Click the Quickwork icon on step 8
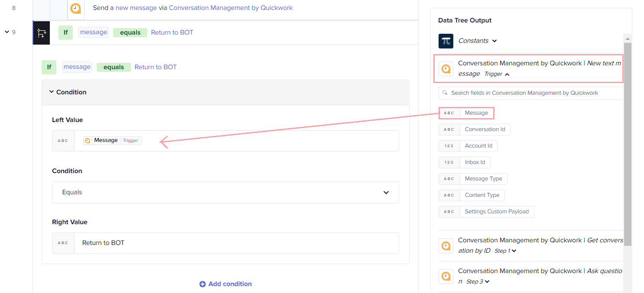The width and height of the screenshot is (644, 293). [x=76, y=9]
